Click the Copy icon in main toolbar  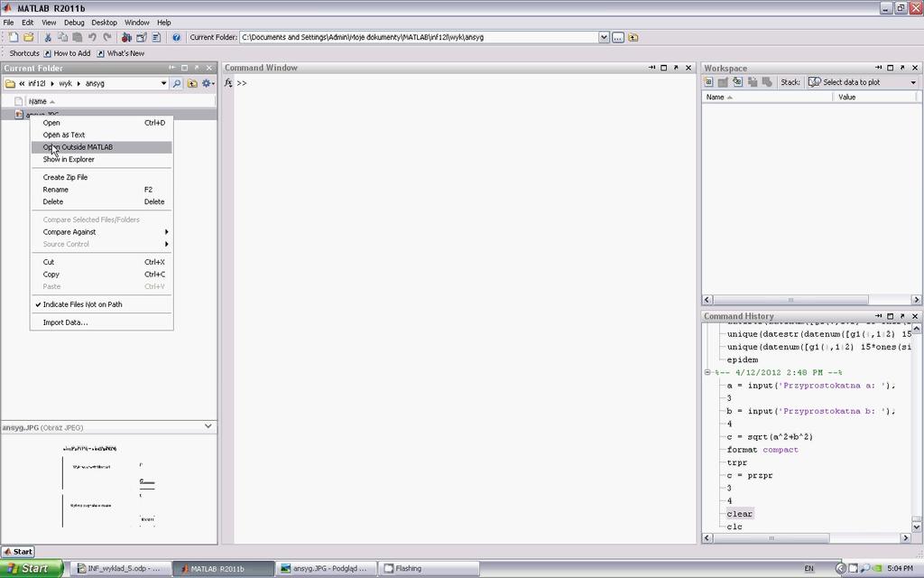pos(62,37)
